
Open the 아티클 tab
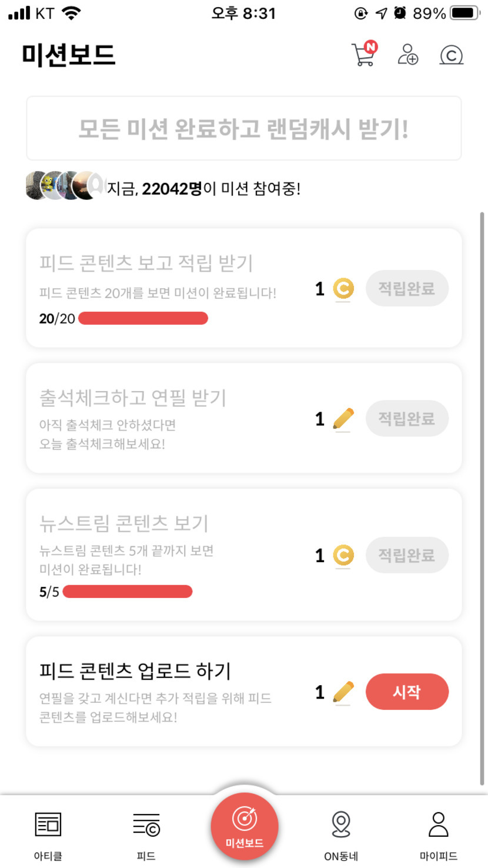(x=48, y=834)
